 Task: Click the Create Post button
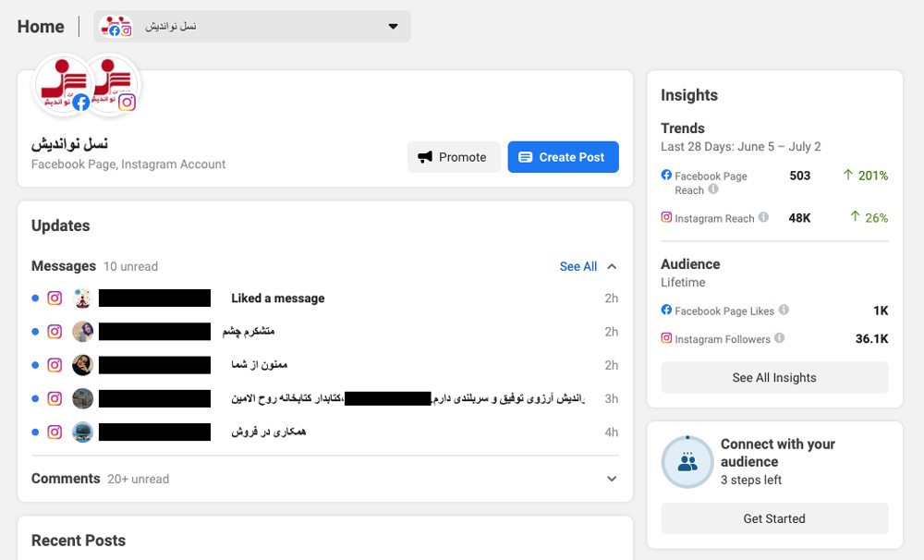pyautogui.click(x=564, y=157)
